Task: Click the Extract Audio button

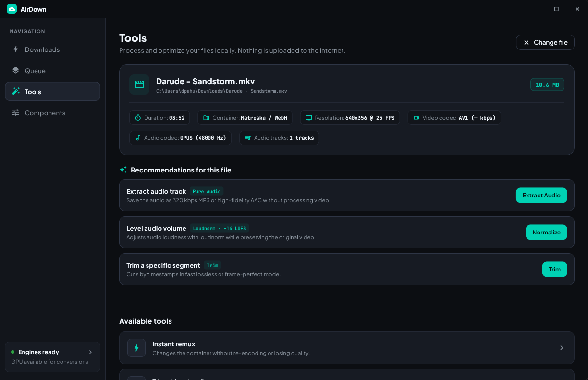Action: [x=541, y=195]
